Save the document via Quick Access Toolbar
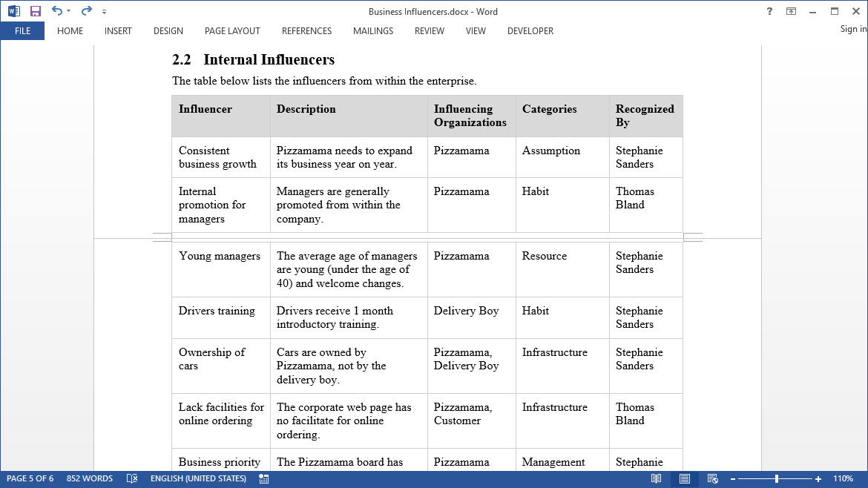Viewport: 868px width, 488px height. (35, 10)
